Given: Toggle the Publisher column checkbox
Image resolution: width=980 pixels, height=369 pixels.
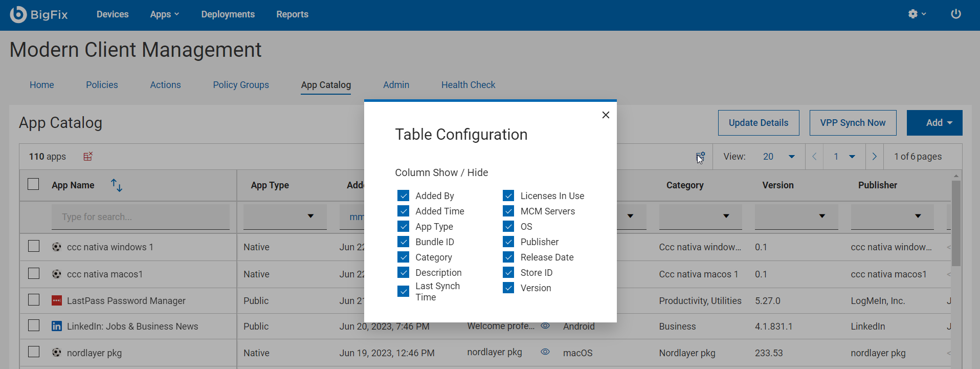Looking at the screenshot, I should [508, 242].
